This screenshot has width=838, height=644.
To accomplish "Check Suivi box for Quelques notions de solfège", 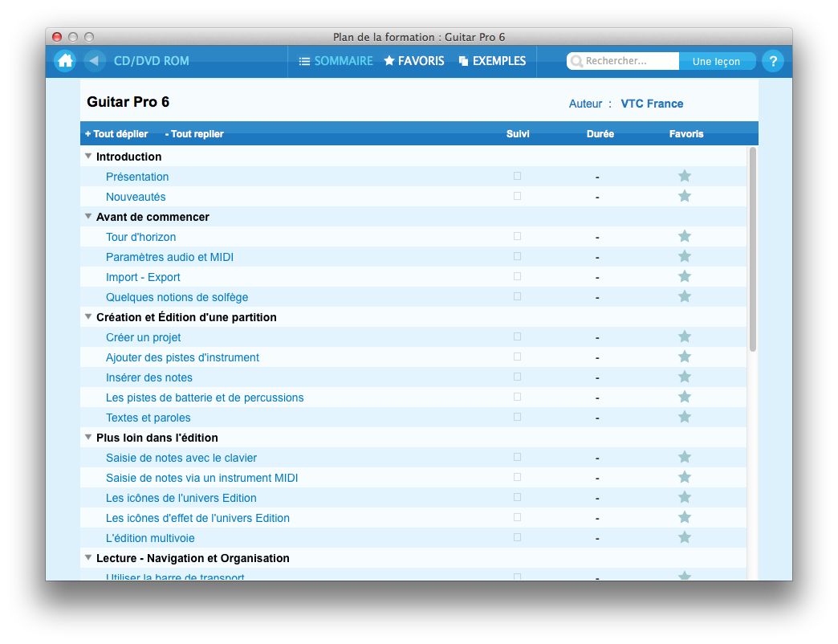I will (x=518, y=296).
